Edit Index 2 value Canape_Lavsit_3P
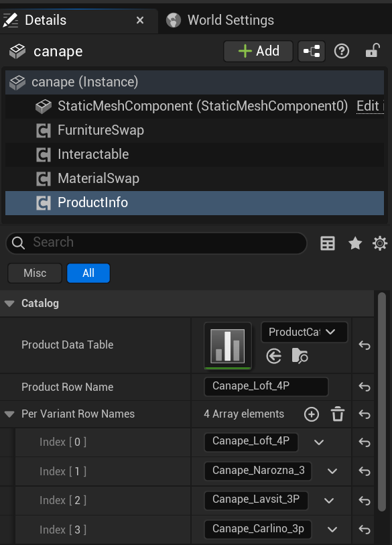The height and width of the screenshot is (545, 392). (256, 500)
